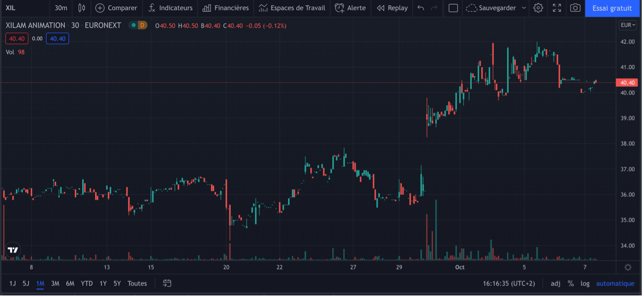Click the 42.00 price scale label
This screenshot has height=297, width=644.
point(627,42)
